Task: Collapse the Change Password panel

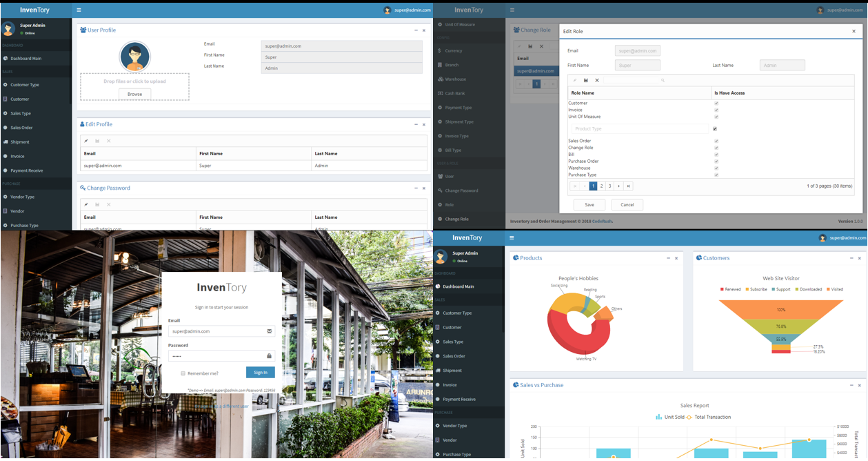Action: click(416, 188)
